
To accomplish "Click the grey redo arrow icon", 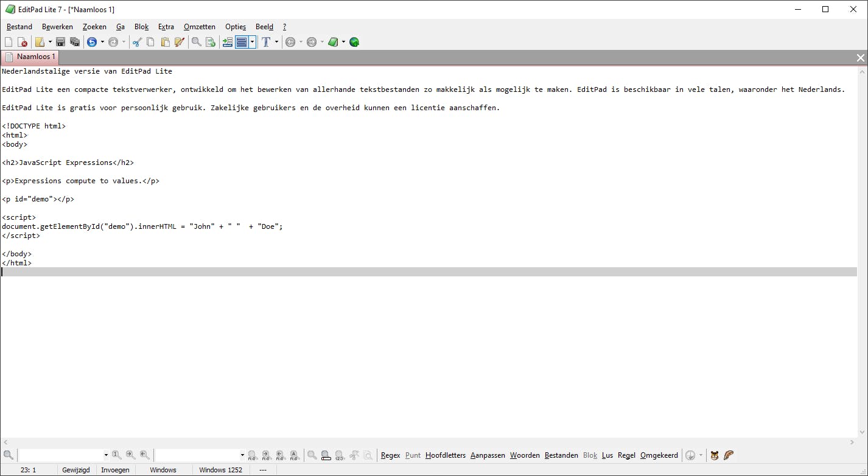I will tap(113, 42).
